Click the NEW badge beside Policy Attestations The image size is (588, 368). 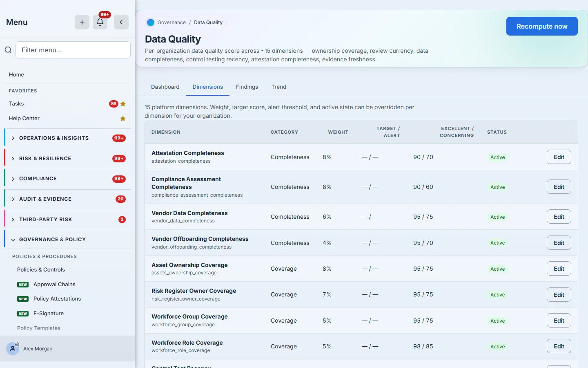tap(23, 299)
